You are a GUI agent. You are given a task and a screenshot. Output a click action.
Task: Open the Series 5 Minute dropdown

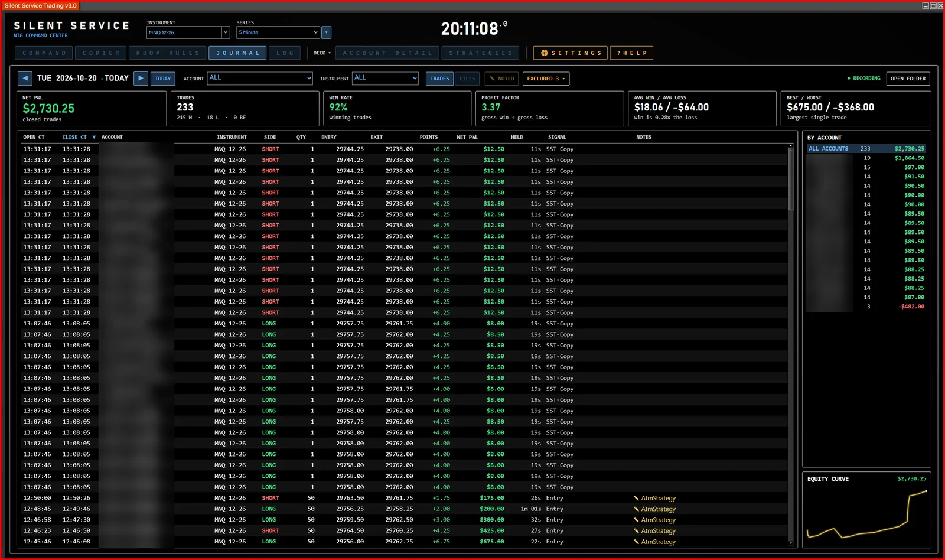(278, 32)
